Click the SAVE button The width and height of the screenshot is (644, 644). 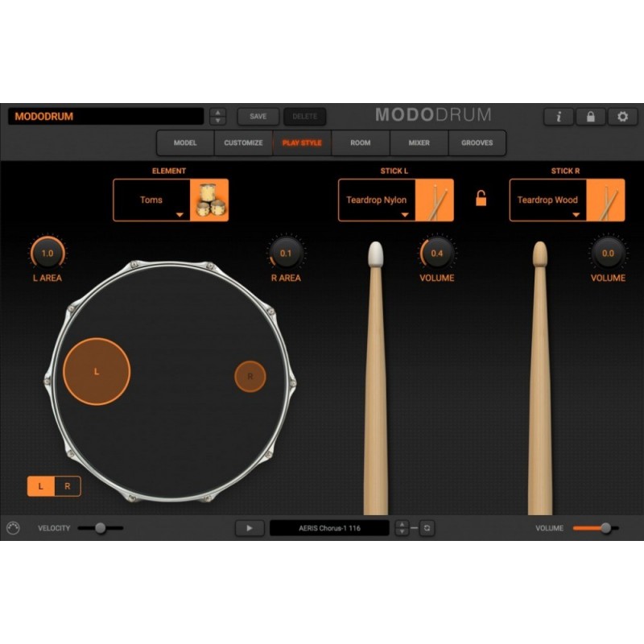[258, 116]
